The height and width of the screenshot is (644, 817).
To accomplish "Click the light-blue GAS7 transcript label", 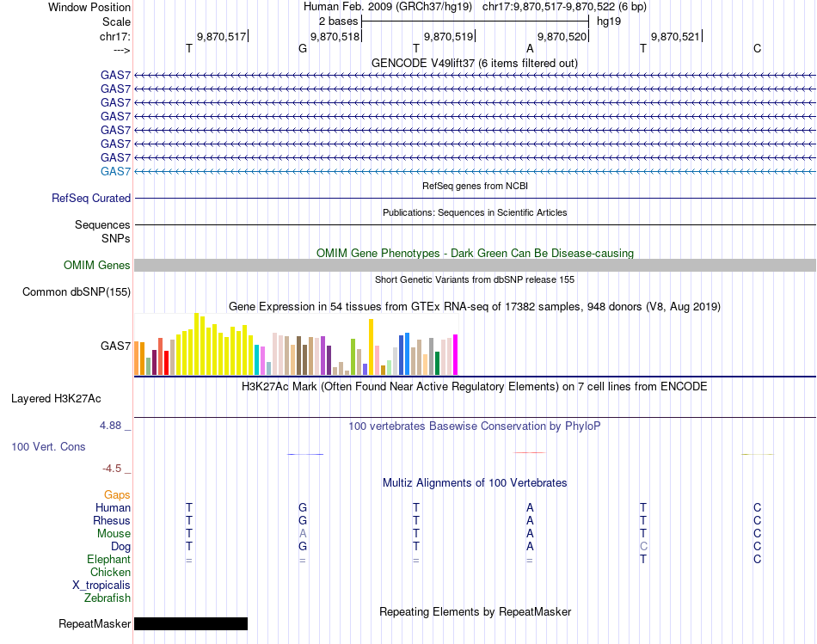I will pyautogui.click(x=115, y=171).
